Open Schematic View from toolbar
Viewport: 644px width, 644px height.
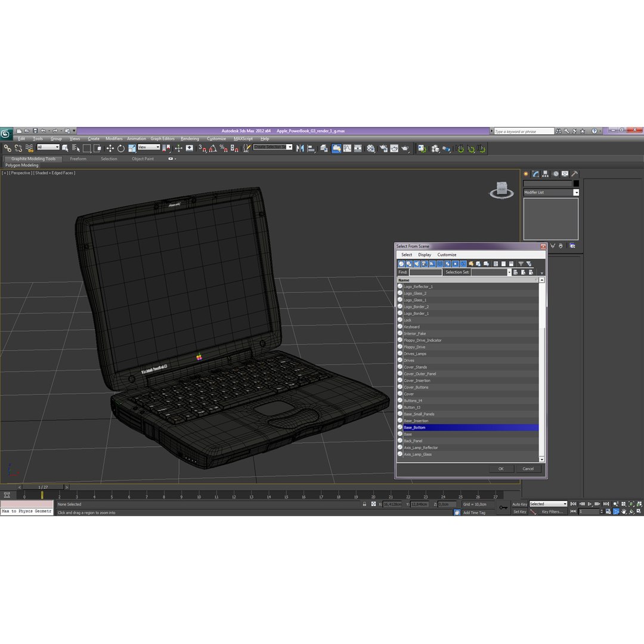[358, 148]
